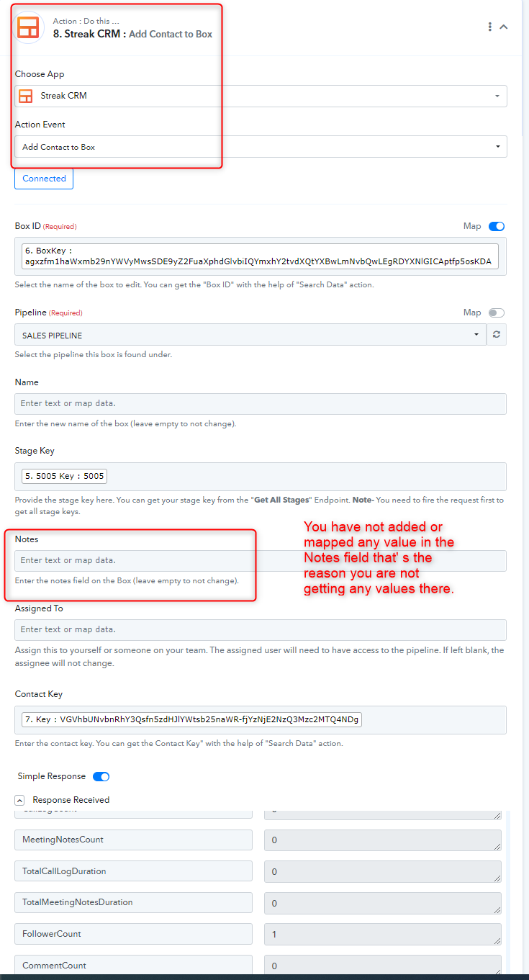Viewport: 529px width, 980px height.
Task: Click the 7. Key contact key mapped tag
Action: point(191,719)
